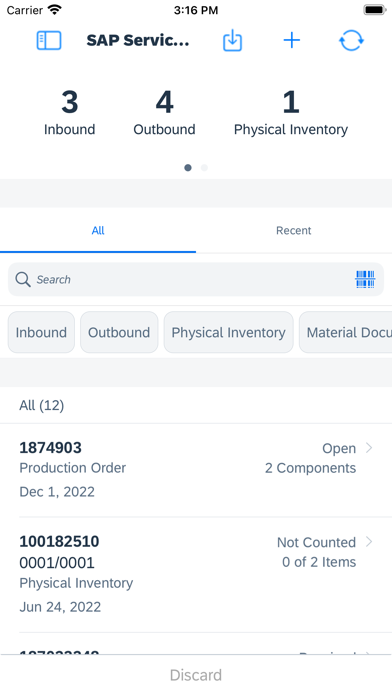Screen dimensions: 392x696
Task: Tap the Not Counted status label
Action: (x=317, y=542)
